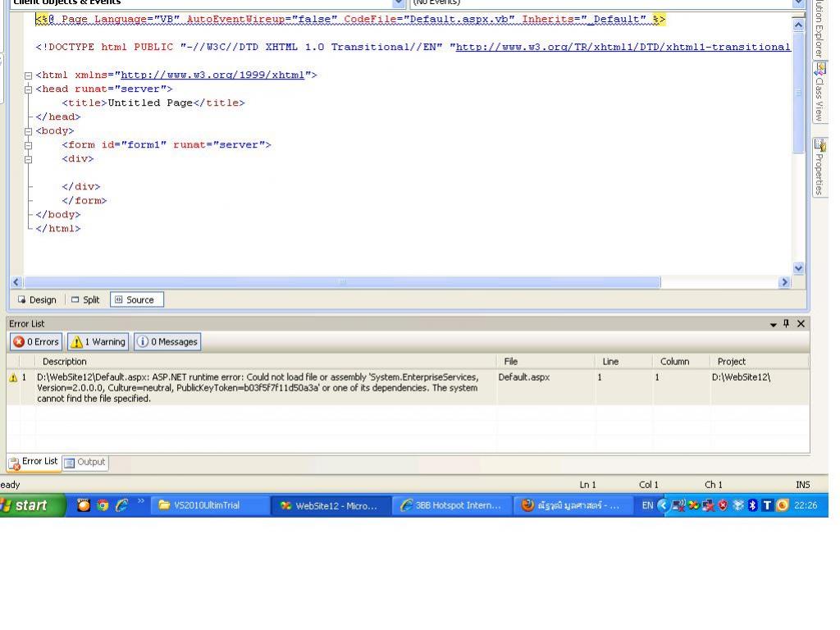Image resolution: width=840 pixels, height=630 pixels.
Task: Collapse the head element outline node
Action: point(29,89)
